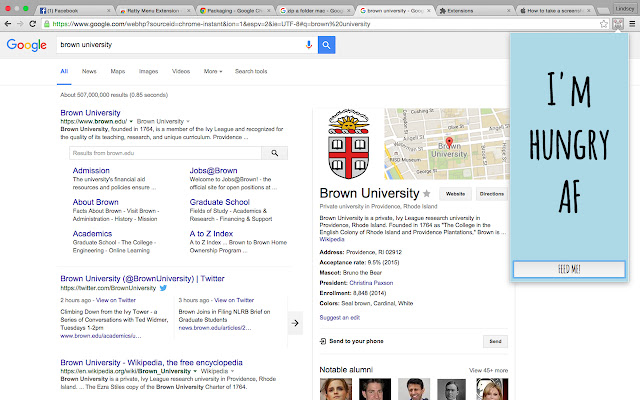Screen dimensions: 640x400
Task: Click the hungry extension icon in toolbar
Action: click(x=618, y=24)
